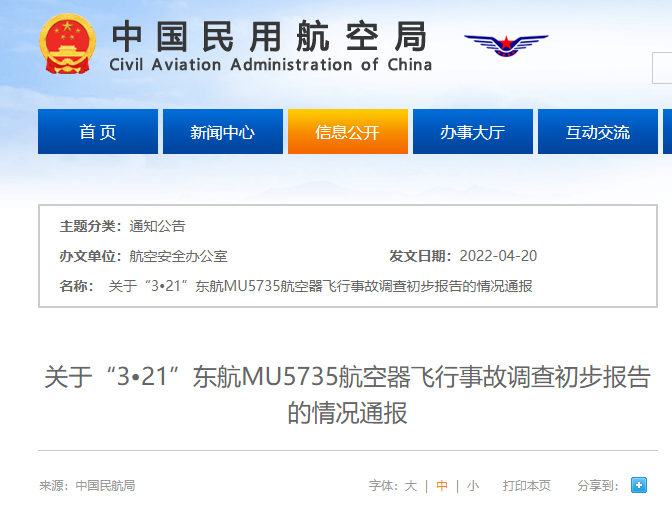Set font size to 大 (large)
The height and width of the screenshot is (511, 672).
point(410,486)
